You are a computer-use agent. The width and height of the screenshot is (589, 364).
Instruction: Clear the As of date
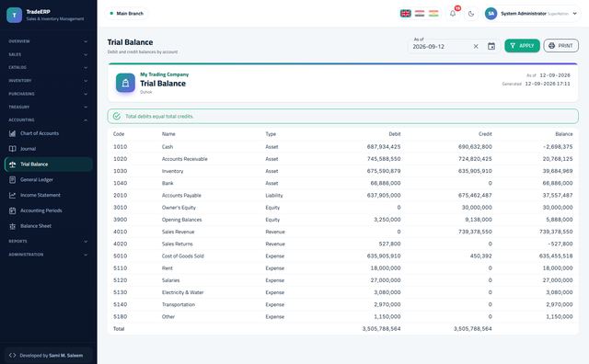(476, 46)
